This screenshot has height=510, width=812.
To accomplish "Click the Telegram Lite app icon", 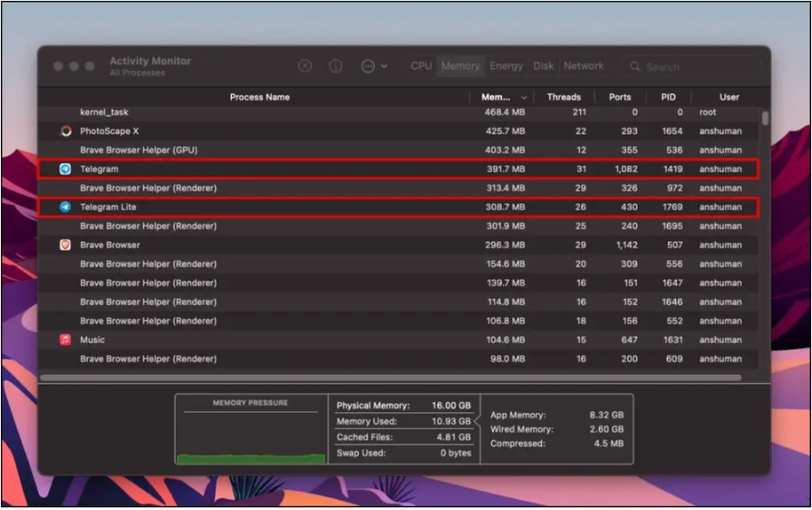I will coord(65,208).
